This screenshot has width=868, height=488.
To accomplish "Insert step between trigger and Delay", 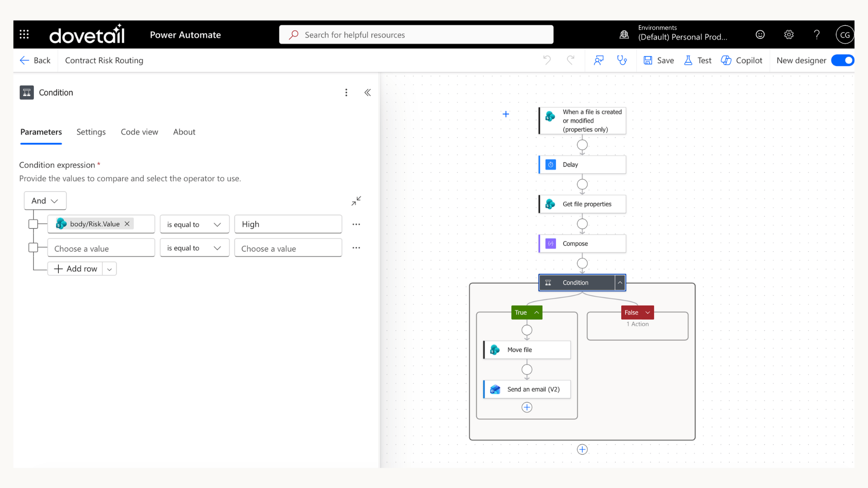I will tap(582, 145).
